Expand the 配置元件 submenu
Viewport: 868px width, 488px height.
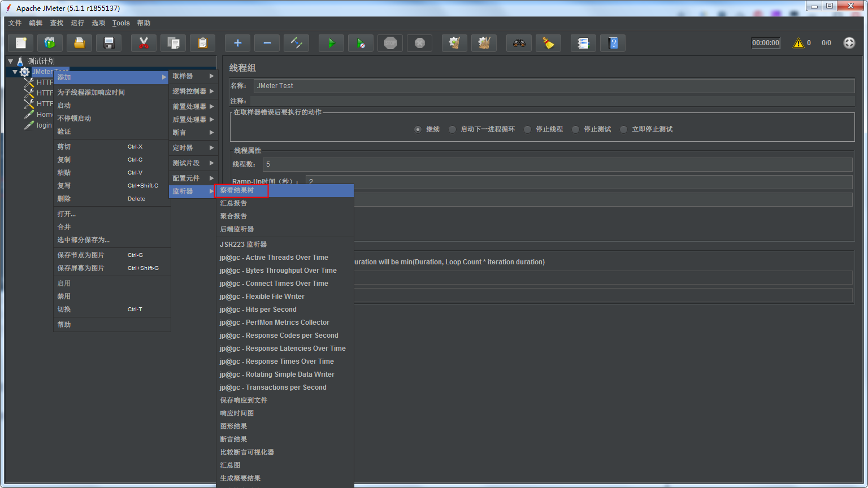(193, 178)
